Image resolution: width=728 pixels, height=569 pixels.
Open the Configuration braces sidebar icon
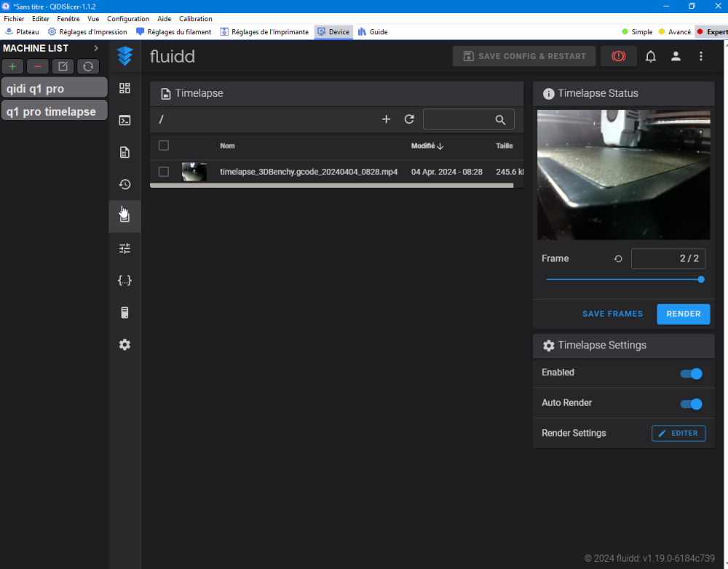pyautogui.click(x=124, y=280)
